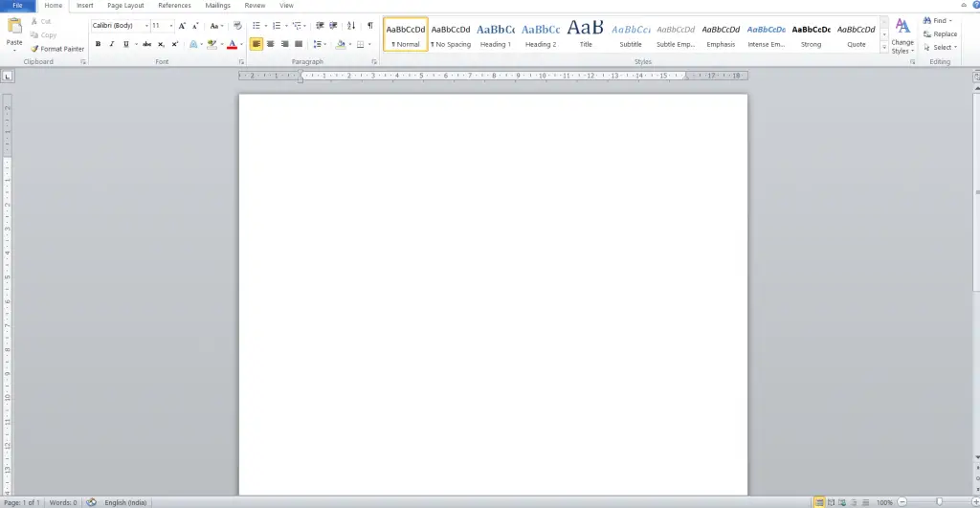Click the Sort icon
This screenshot has width=980, height=508.
pyautogui.click(x=351, y=26)
